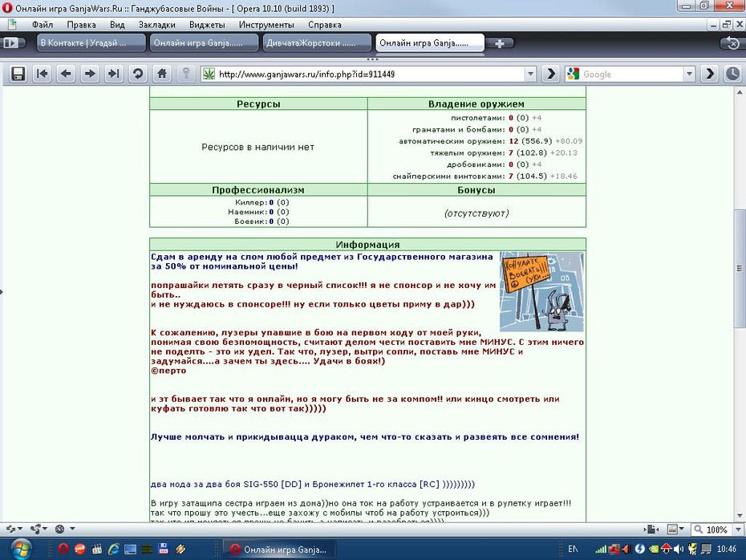Click the Владение оружием header
The width and height of the screenshot is (746, 560).
[476, 103]
